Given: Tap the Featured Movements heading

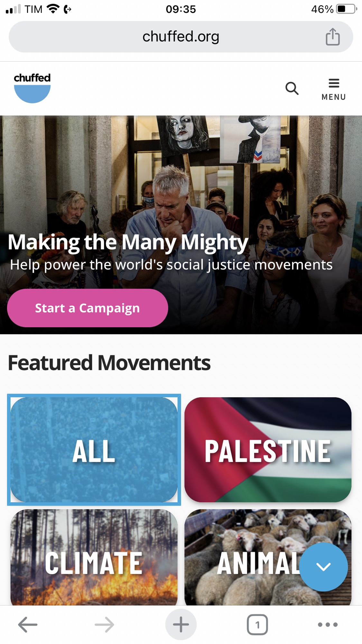Looking at the screenshot, I should 109,363.
